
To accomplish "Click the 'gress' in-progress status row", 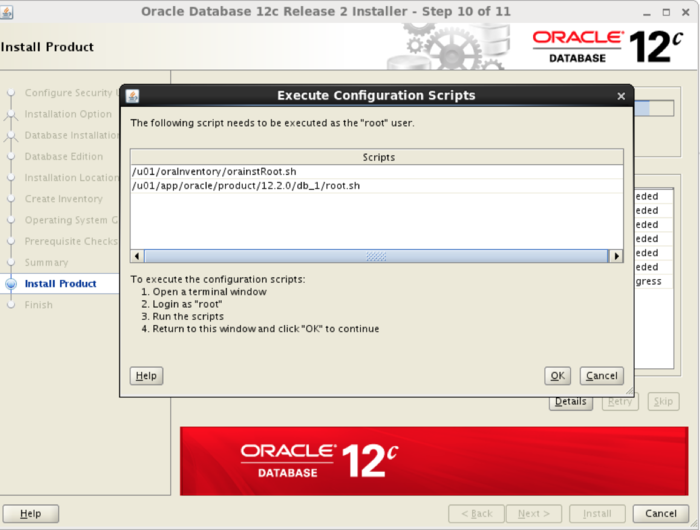I will pyautogui.click(x=654, y=281).
